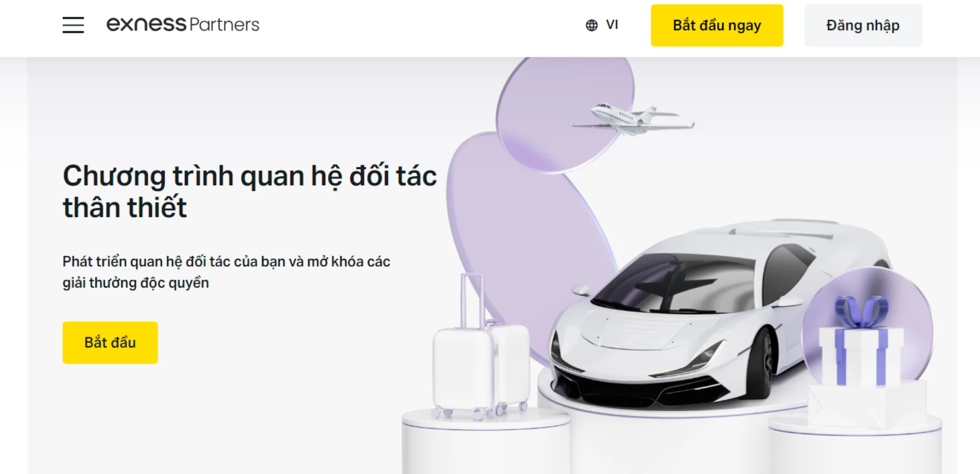The image size is (980, 474).
Task: Click the subtitle text about giải thưởng độc quyền
Action: tap(226, 272)
